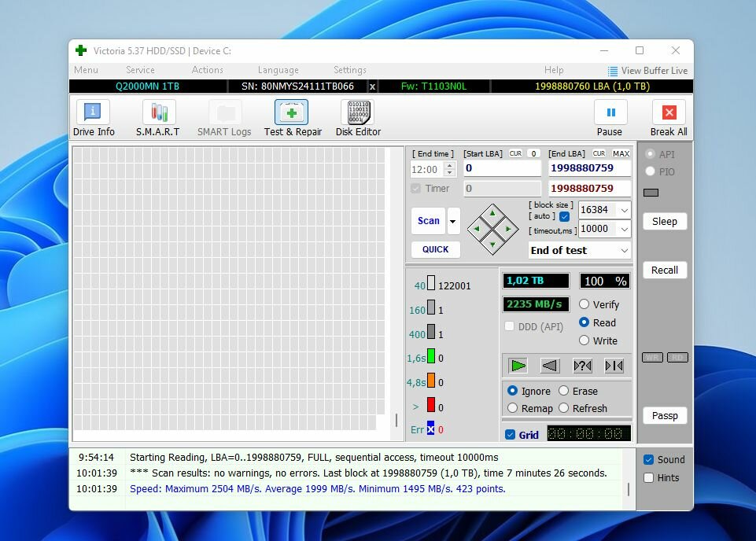Open the SMART Logs view

pos(224,119)
